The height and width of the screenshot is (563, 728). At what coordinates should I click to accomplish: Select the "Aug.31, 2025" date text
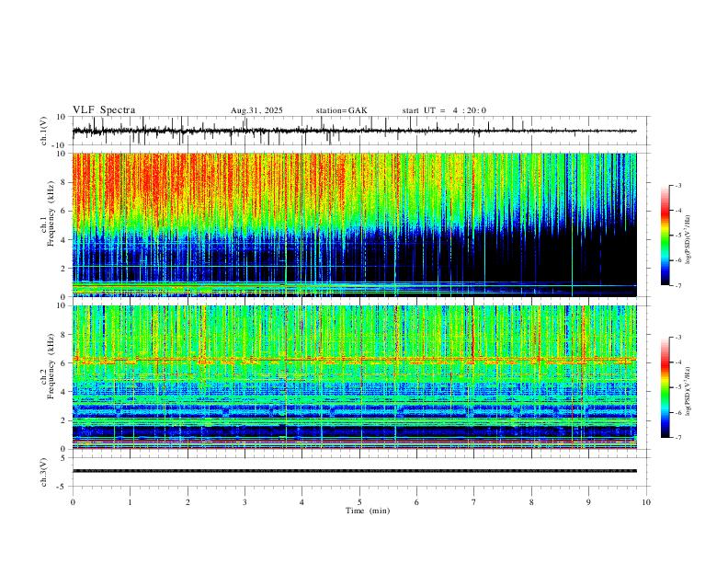click(x=256, y=110)
